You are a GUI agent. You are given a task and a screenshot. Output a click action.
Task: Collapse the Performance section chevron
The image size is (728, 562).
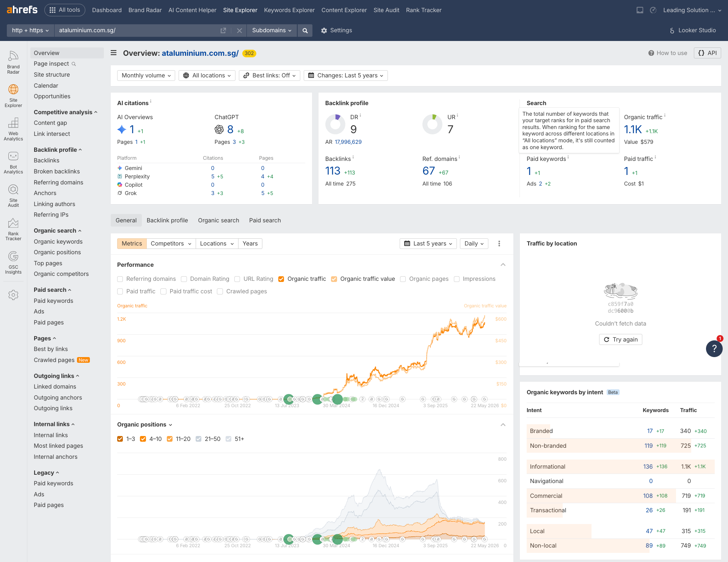[503, 264]
